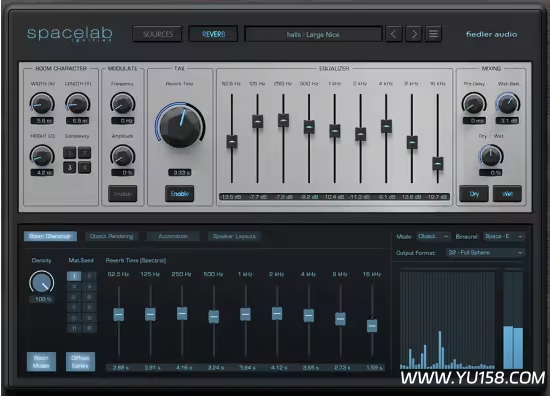Image resolution: width=550 pixels, height=396 pixels.
Task: Toggle the Diffuse Early button
Action: pyautogui.click(x=80, y=362)
